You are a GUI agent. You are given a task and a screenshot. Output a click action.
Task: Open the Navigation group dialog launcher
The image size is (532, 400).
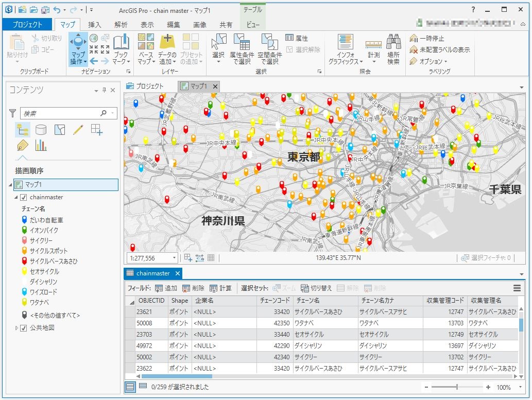coord(129,72)
